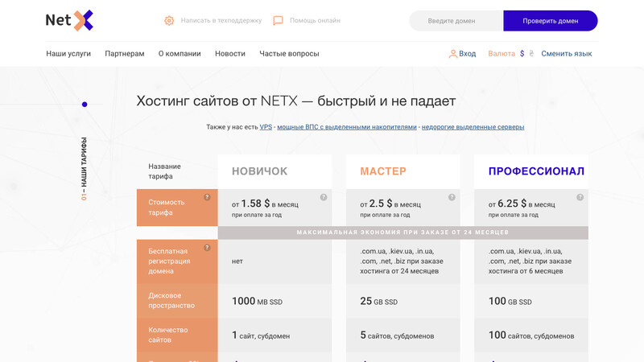The image size is (644, 362).
Task: Switch currency to dollar
Action: click(522, 54)
